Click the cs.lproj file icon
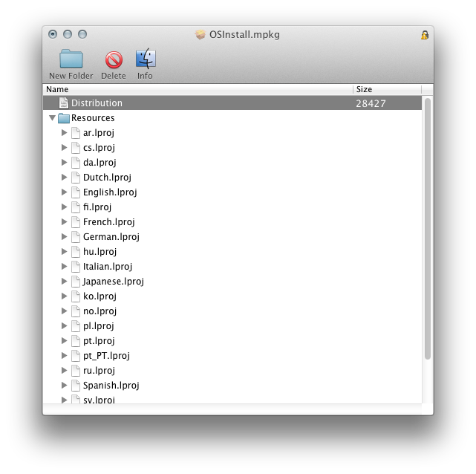 [x=76, y=148]
